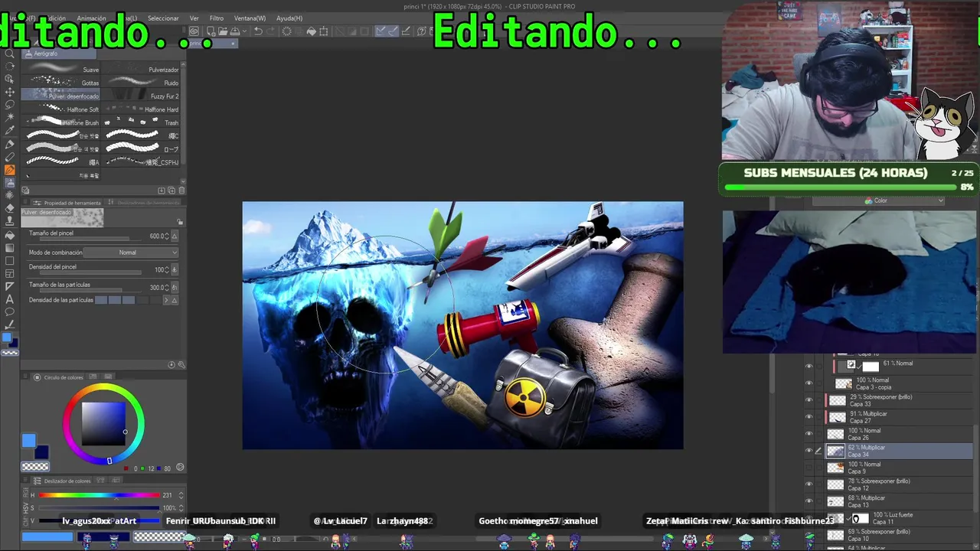This screenshot has height=551, width=980.
Task: Select the Eraser tool
Action: click(9, 208)
